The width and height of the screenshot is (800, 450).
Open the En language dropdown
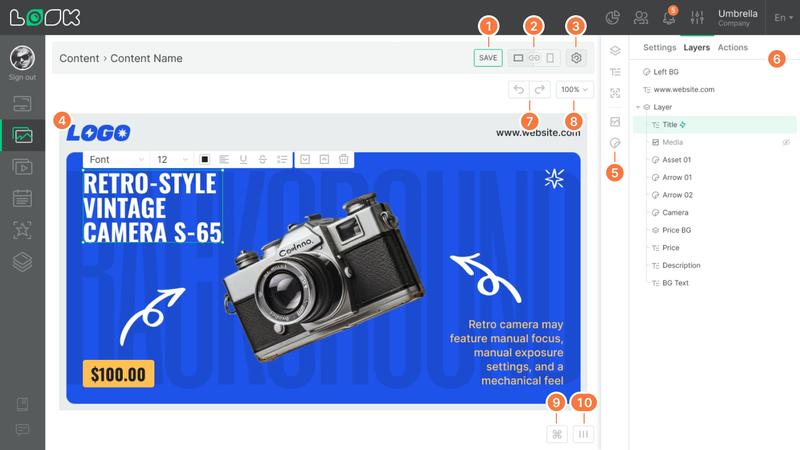(x=783, y=17)
